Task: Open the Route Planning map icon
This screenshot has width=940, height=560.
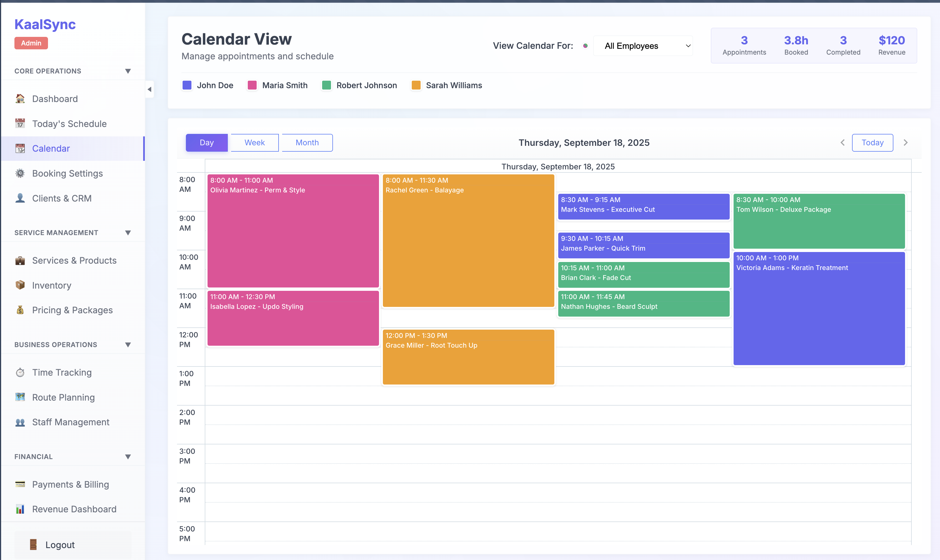Action: (x=20, y=397)
